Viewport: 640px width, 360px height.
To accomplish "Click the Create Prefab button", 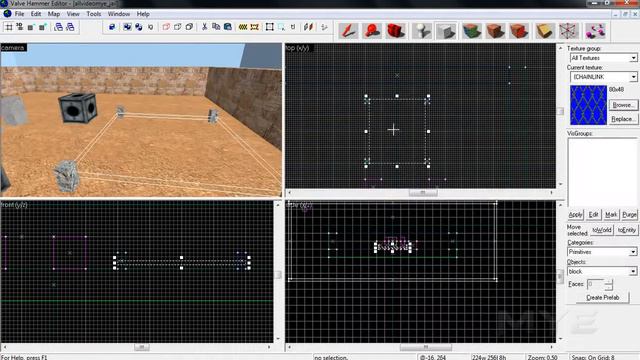I will click(x=602, y=298).
